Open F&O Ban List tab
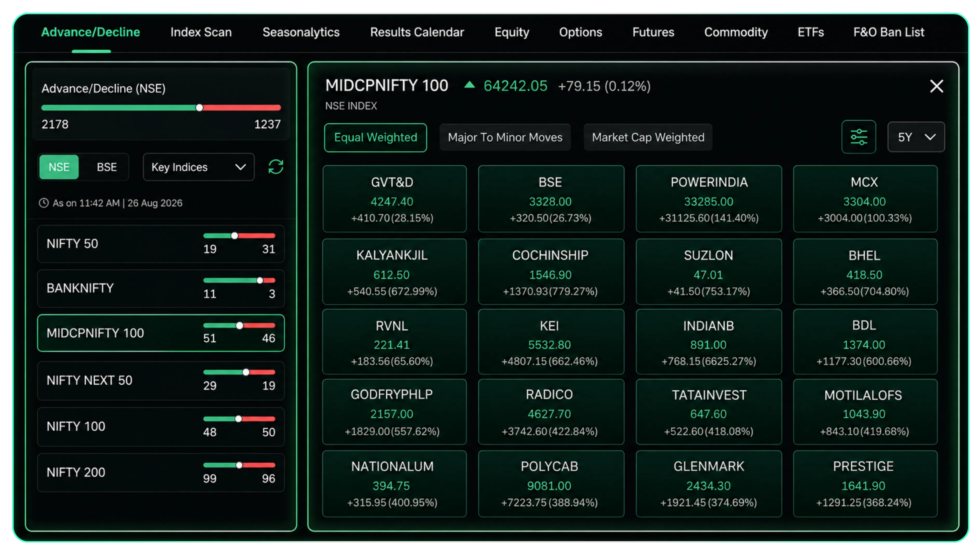The image size is (980, 551). coord(889,32)
